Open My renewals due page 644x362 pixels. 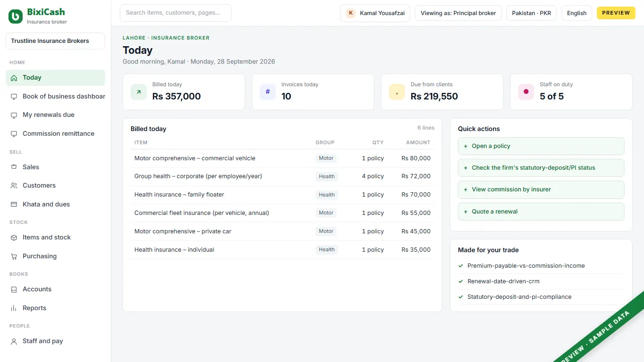coord(55,115)
